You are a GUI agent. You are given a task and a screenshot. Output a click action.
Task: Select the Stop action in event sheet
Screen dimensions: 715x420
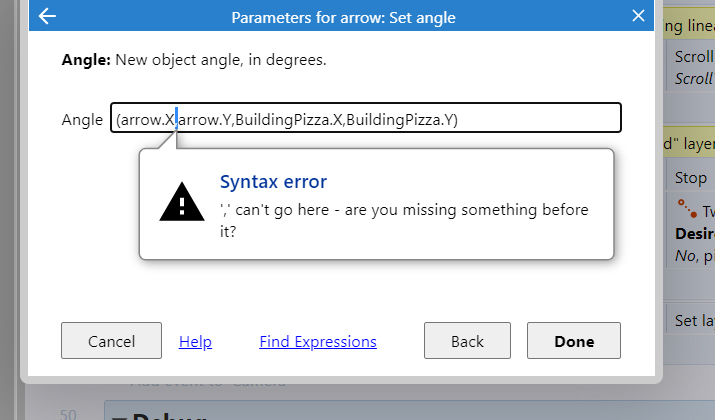click(690, 177)
